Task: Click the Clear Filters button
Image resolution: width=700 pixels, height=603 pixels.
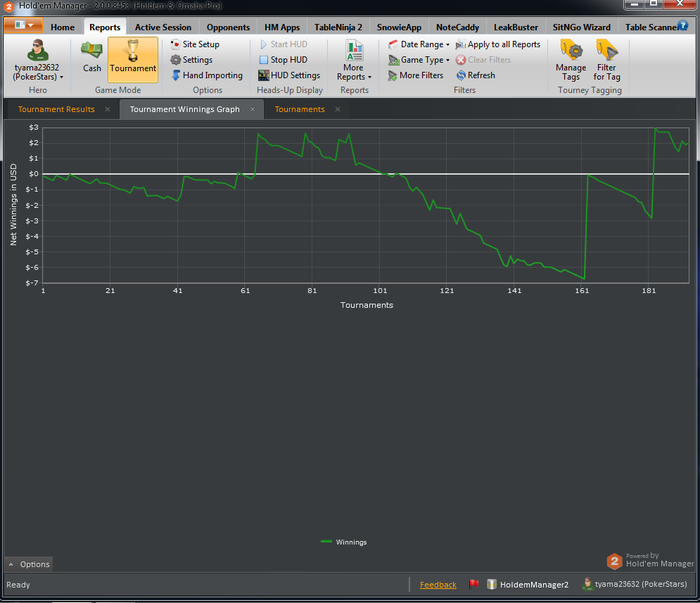Action: (483, 59)
